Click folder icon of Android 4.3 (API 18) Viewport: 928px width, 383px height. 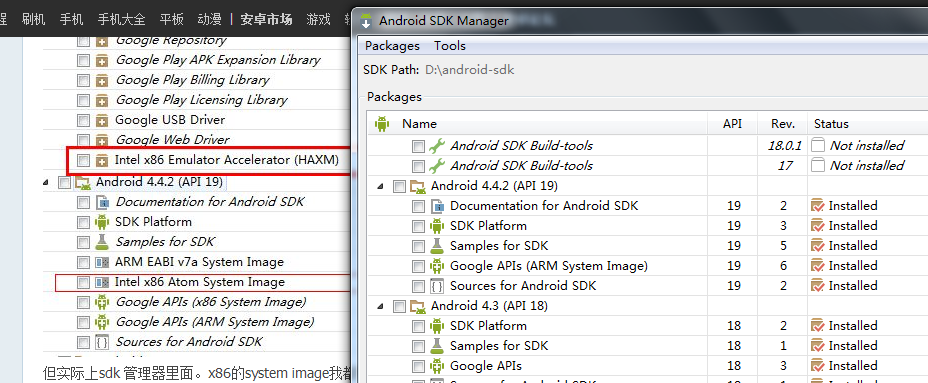pos(418,306)
